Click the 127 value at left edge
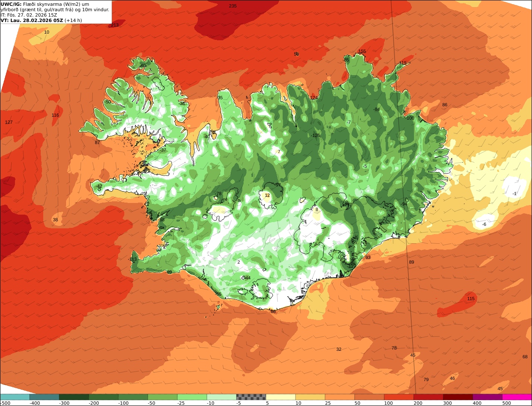 9,122
